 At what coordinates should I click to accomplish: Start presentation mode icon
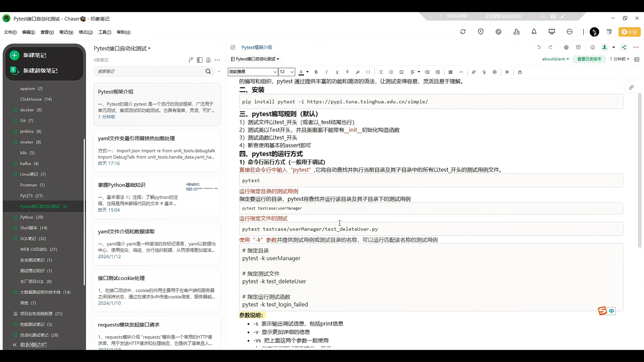coord(578,47)
